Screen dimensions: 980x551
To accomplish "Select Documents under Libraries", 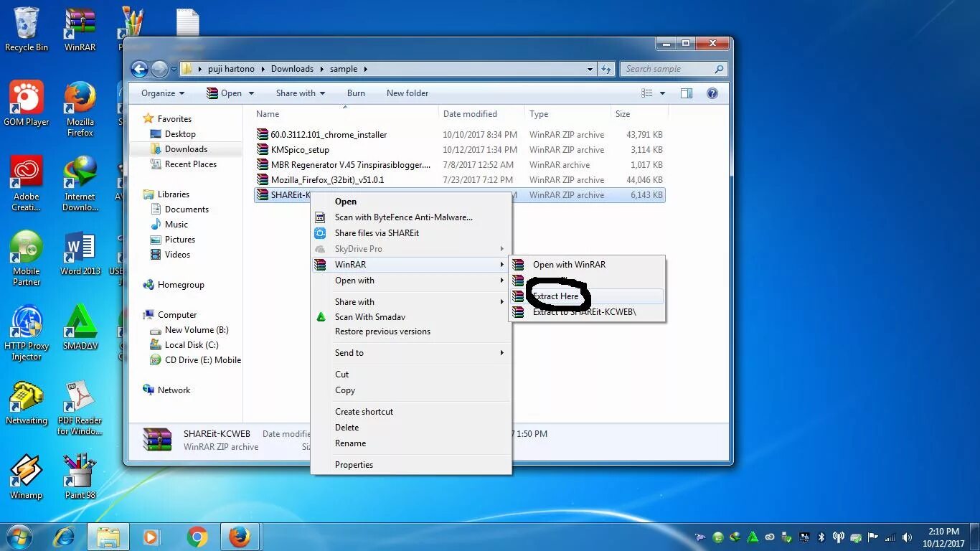I will (186, 209).
